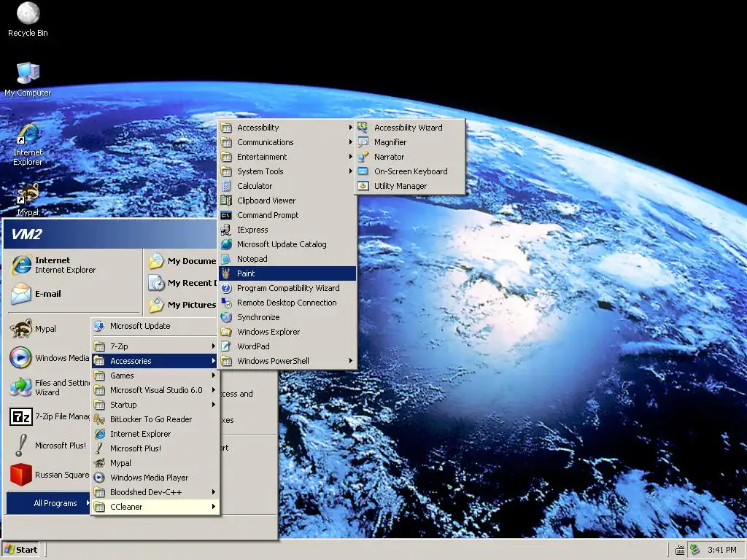Select Accessories in All Programs menu

(155, 361)
